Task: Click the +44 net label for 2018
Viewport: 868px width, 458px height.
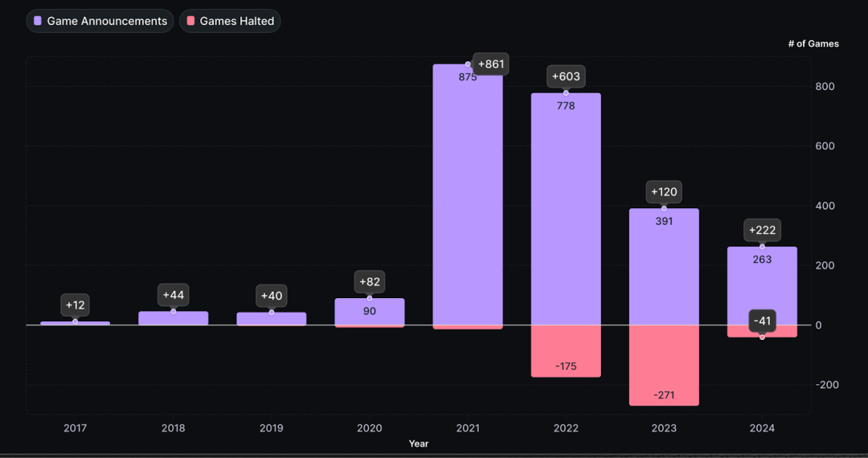Action: click(174, 295)
